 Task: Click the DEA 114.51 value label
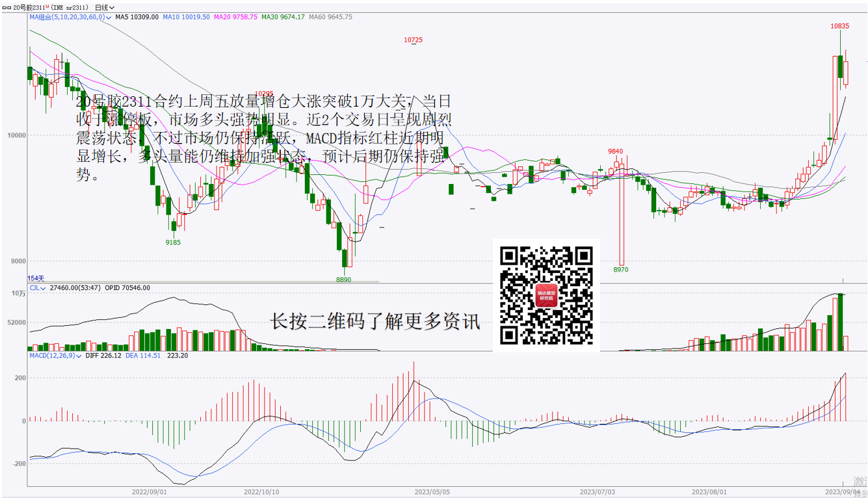coord(143,356)
